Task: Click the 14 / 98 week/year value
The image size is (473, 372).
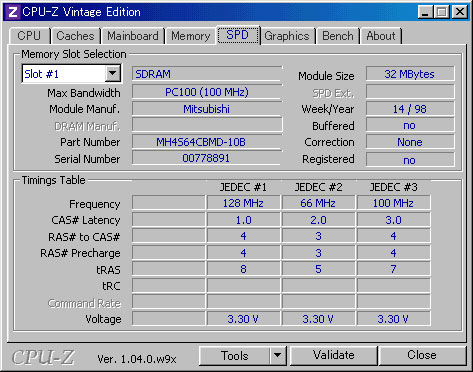Action: [410, 109]
